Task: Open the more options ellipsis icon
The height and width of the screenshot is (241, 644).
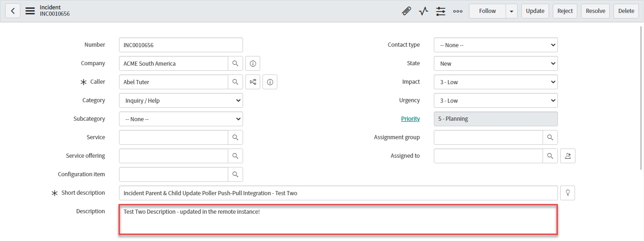Action: coord(458,11)
